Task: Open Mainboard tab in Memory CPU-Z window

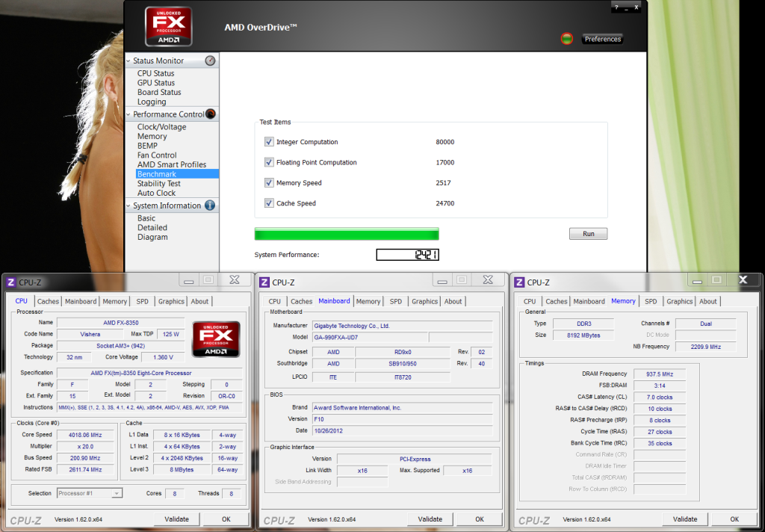Action: click(x=589, y=301)
